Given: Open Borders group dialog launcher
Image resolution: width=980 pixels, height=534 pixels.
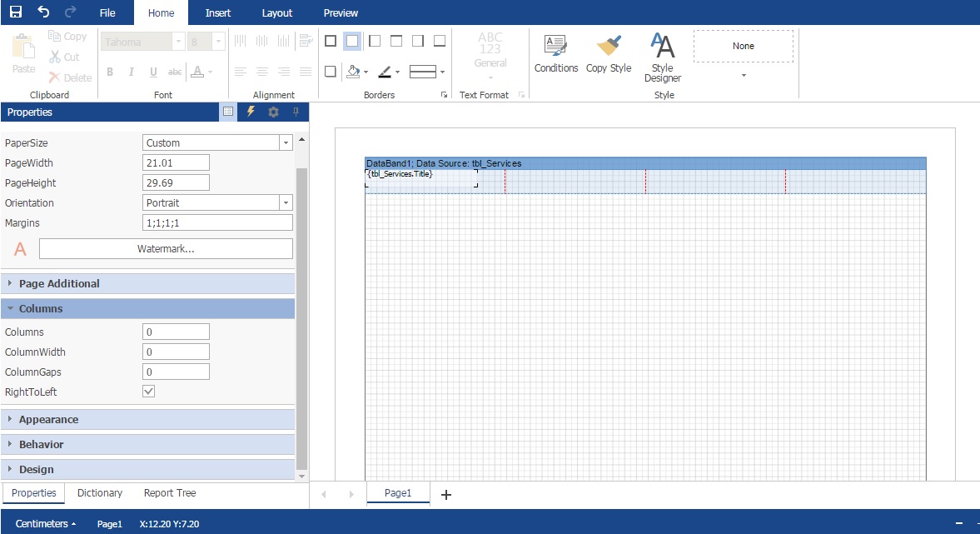Looking at the screenshot, I should pyautogui.click(x=445, y=95).
